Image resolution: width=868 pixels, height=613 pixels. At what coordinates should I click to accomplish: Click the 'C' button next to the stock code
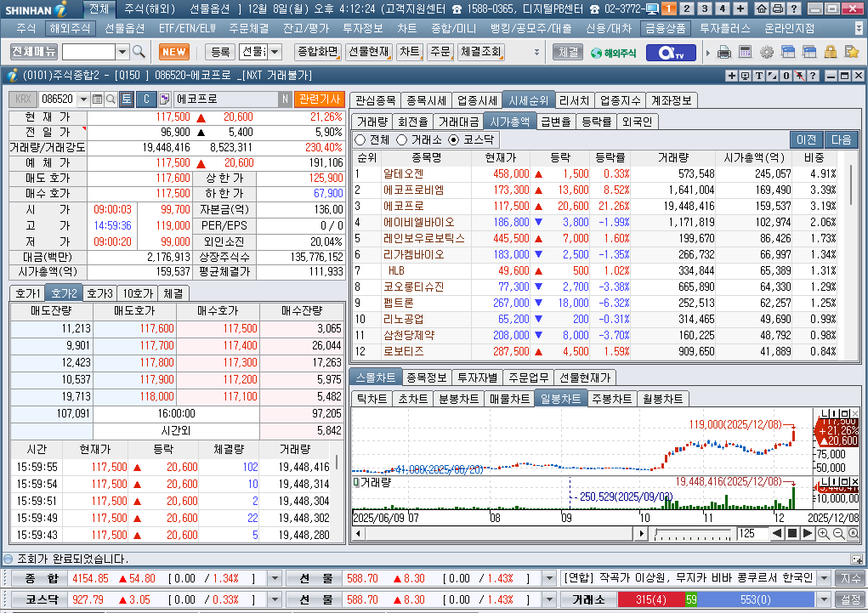coord(146,99)
